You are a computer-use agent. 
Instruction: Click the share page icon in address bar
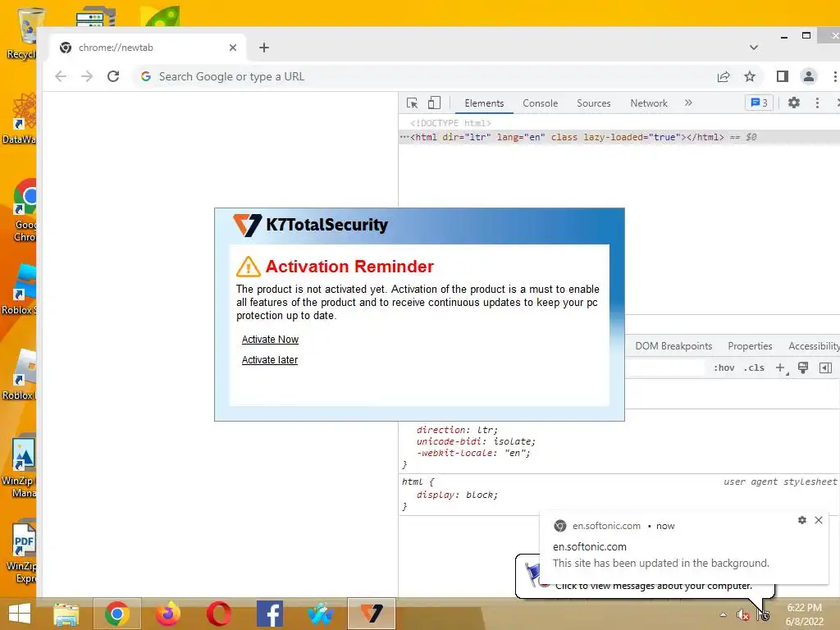(x=724, y=76)
